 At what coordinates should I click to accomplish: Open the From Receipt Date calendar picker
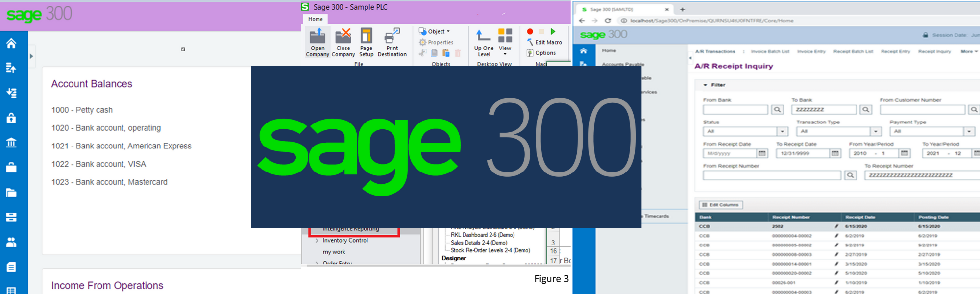coord(762,153)
